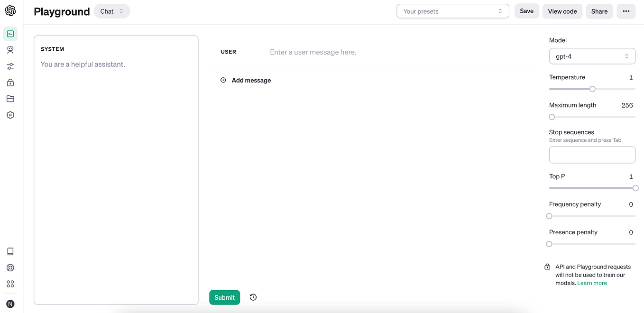Click the OpenAI logo icon
Image resolution: width=644 pixels, height=313 pixels.
[10, 10]
